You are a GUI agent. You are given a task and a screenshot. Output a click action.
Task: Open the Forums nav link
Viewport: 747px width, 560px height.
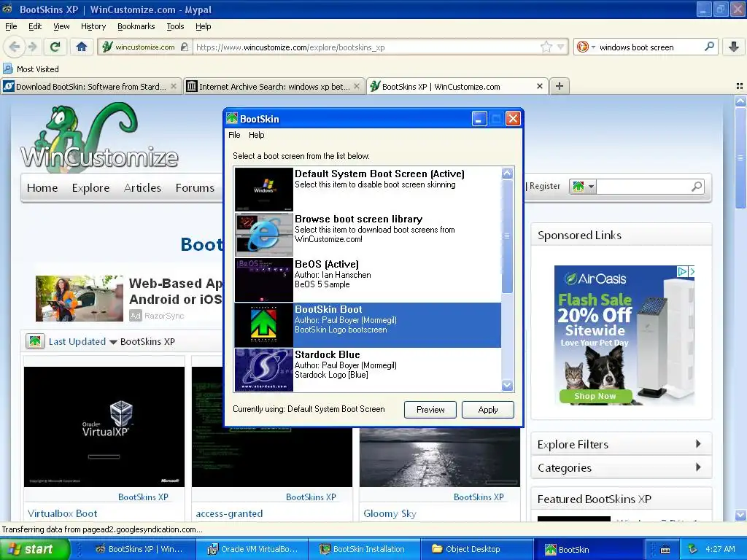(195, 187)
